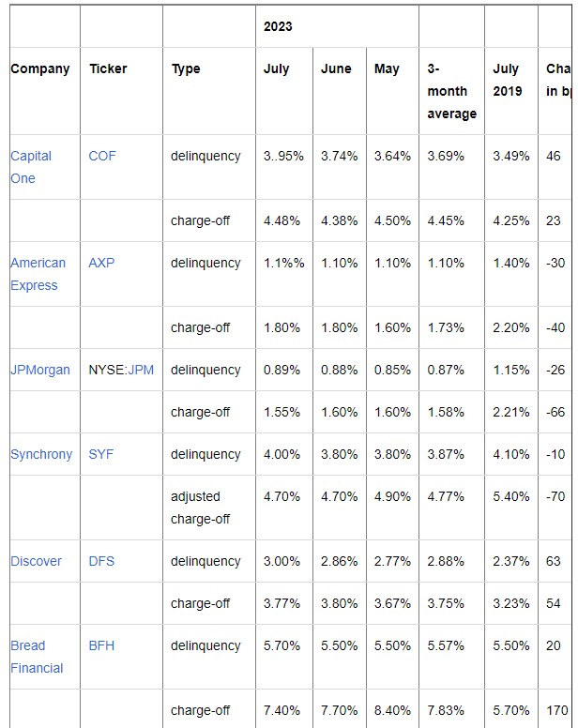Image resolution: width=578 pixels, height=728 pixels.
Task: Click the 2023 header cell
Action: [278, 27]
